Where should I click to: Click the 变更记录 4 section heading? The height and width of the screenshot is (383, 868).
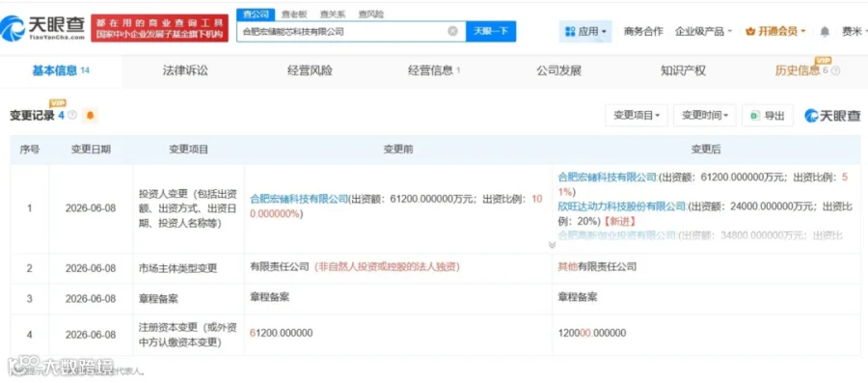[37, 115]
